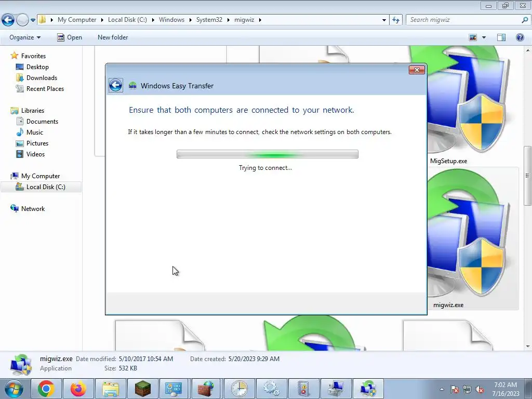Open the Organize menu
The height and width of the screenshot is (399, 532).
point(25,37)
